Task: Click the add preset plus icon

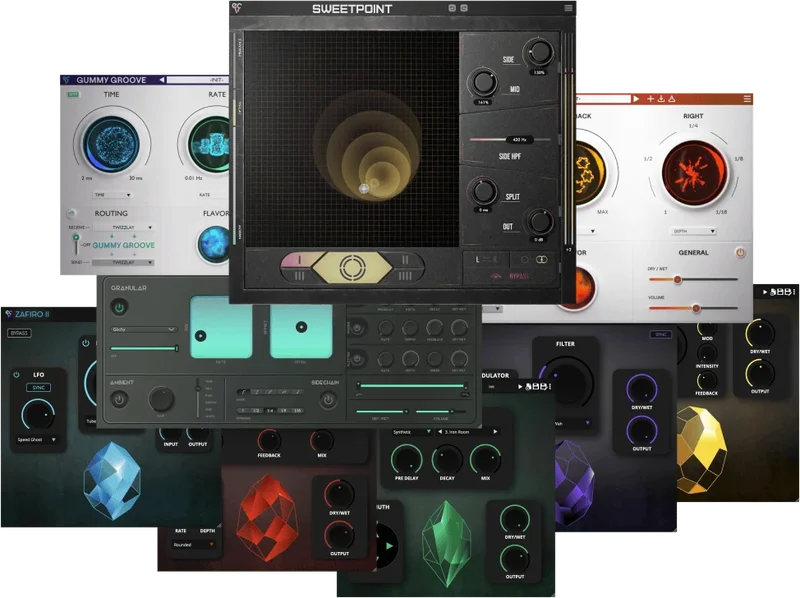Action: point(651,98)
